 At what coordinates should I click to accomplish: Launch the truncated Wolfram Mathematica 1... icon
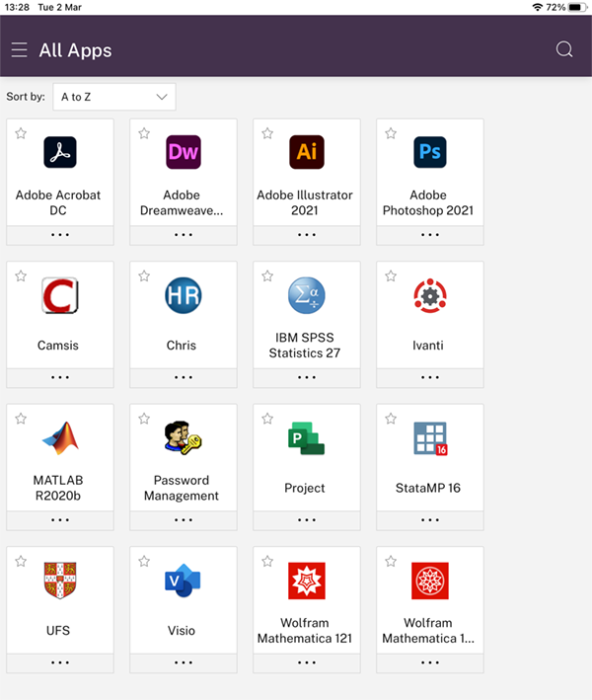click(x=430, y=581)
